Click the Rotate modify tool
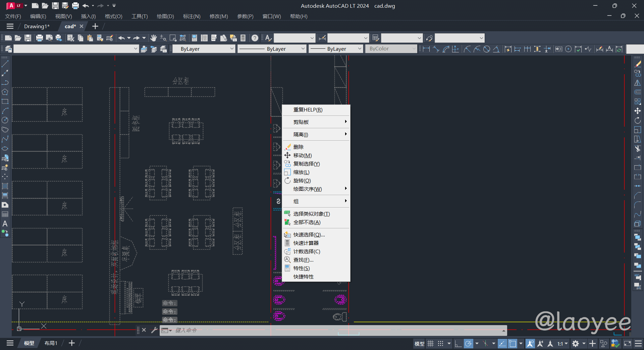Image resolution: width=644 pixels, height=350 pixels. pos(638,120)
